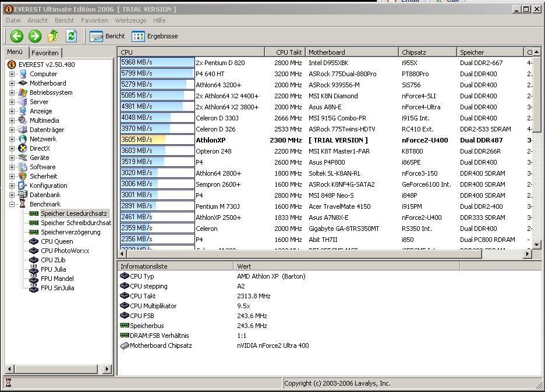Select the Server tree icon
545x392 pixels.
(23, 102)
